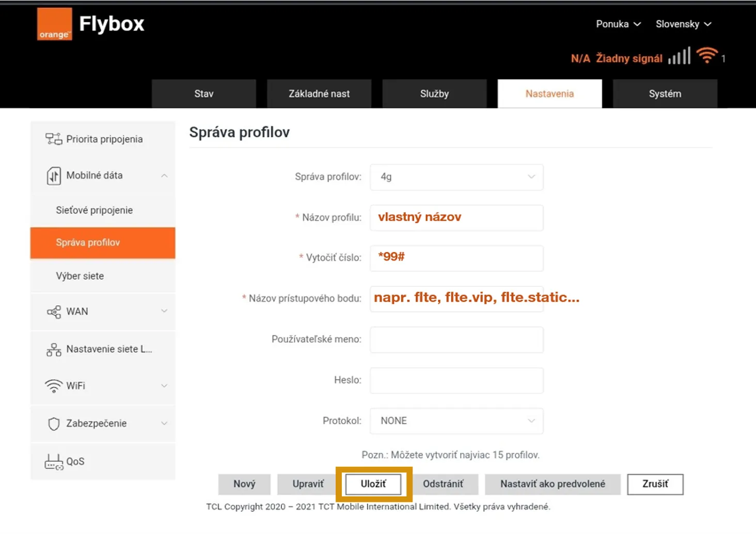The width and height of the screenshot is (756, 534).
Task: Focus the Heslo input field
Action: [x=456, y=380]
